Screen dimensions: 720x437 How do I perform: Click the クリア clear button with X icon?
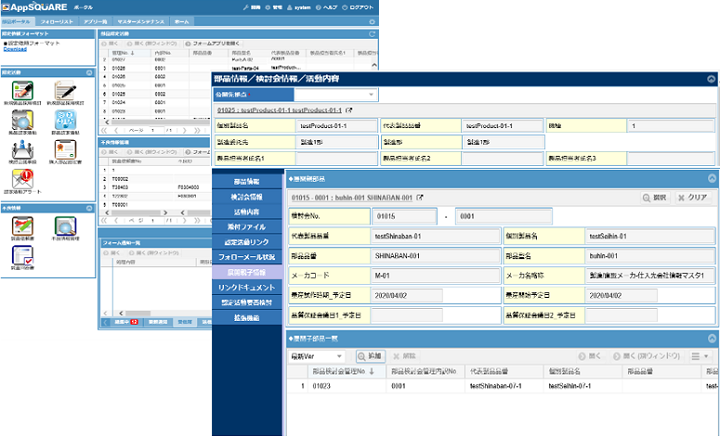tap(692, 198)
